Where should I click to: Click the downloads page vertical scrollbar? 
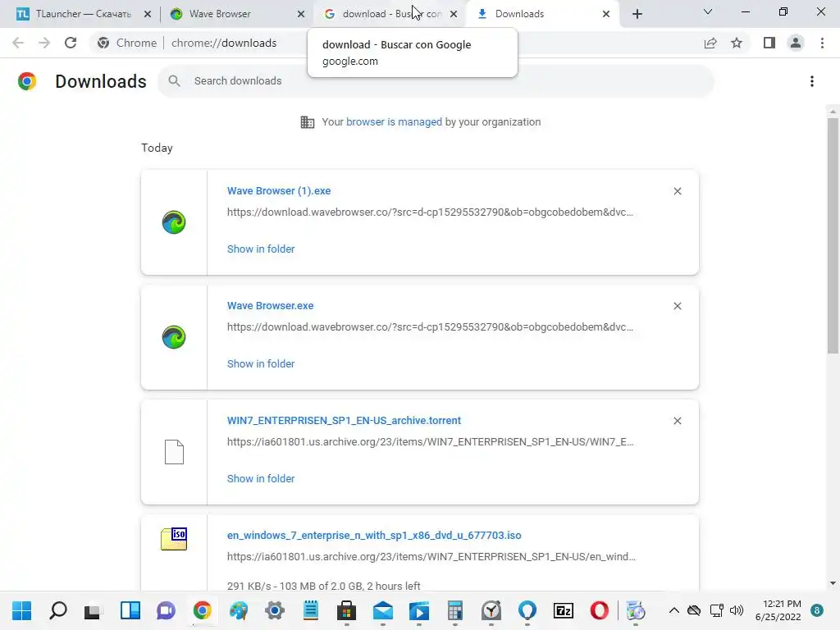click(833, 235)
